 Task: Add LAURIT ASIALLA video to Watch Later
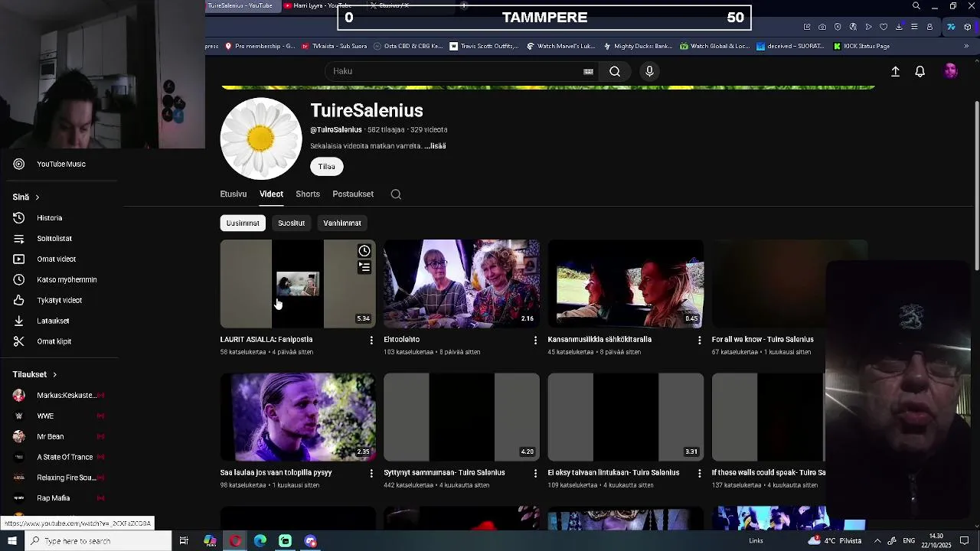point(364,251)
